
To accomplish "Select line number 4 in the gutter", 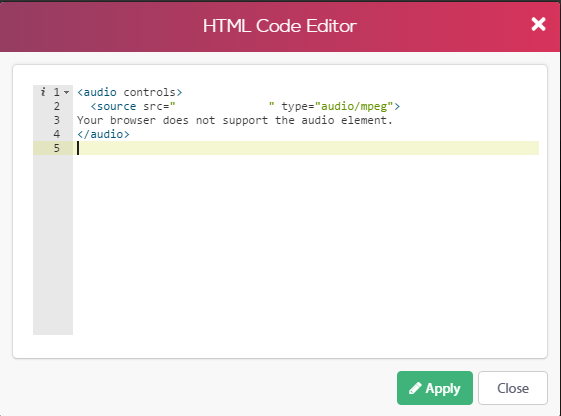I will click(x=57, y=134).
